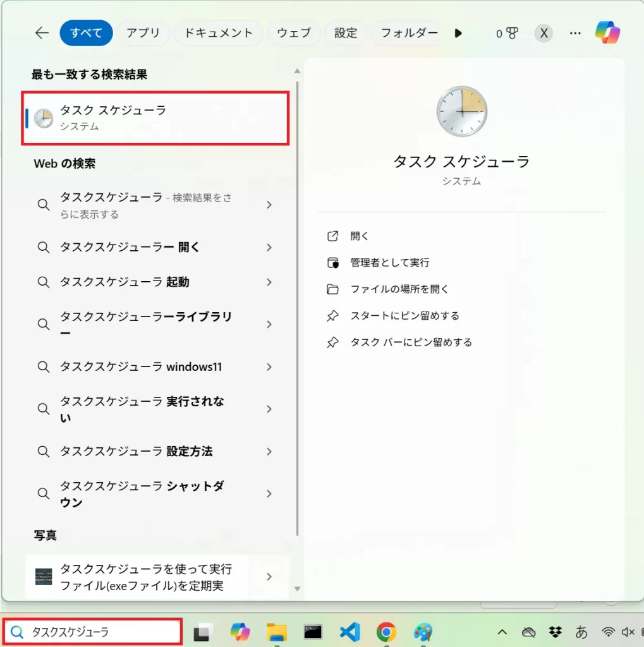
Task: Open the three-dots more options menu
Action: (x=575, y=33)
